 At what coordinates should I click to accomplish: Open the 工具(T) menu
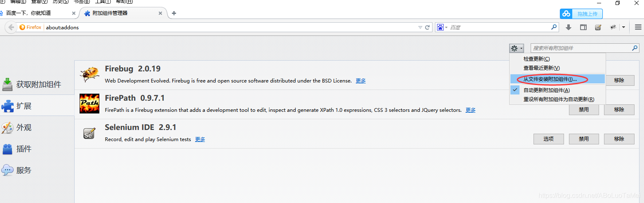click(103, 2)
